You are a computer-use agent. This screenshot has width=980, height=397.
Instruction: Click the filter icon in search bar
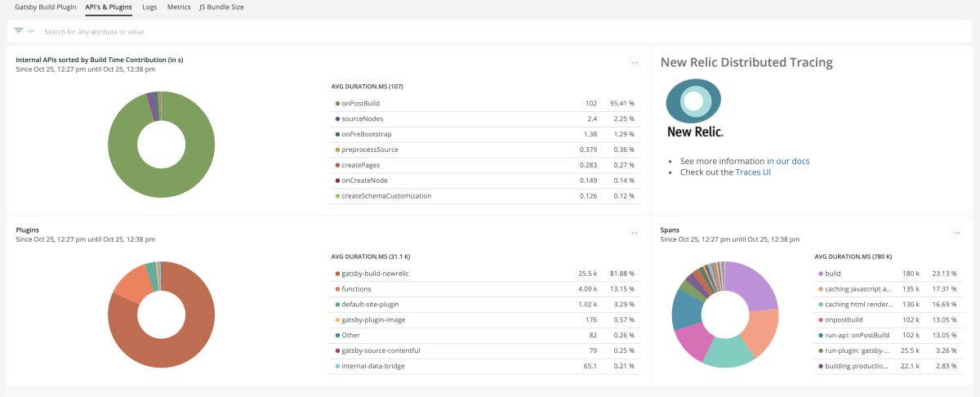click(19, 31)
